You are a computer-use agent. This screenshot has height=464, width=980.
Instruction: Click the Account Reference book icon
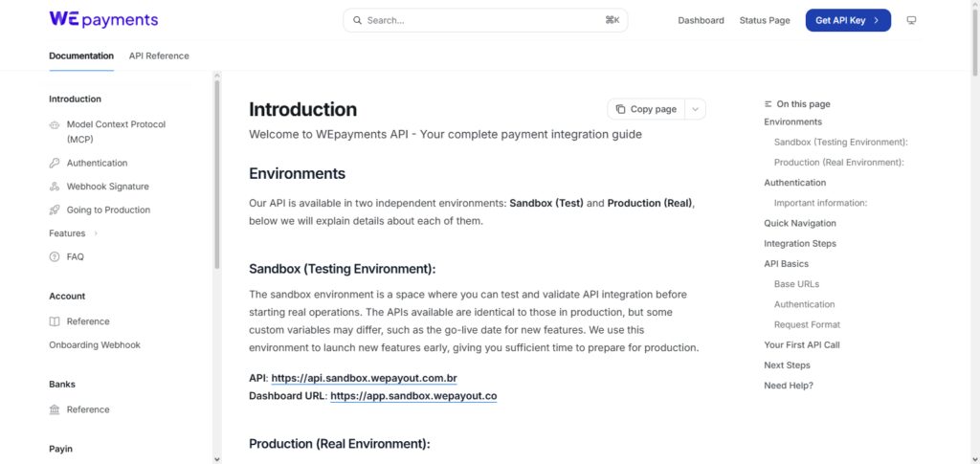[55, 321]
